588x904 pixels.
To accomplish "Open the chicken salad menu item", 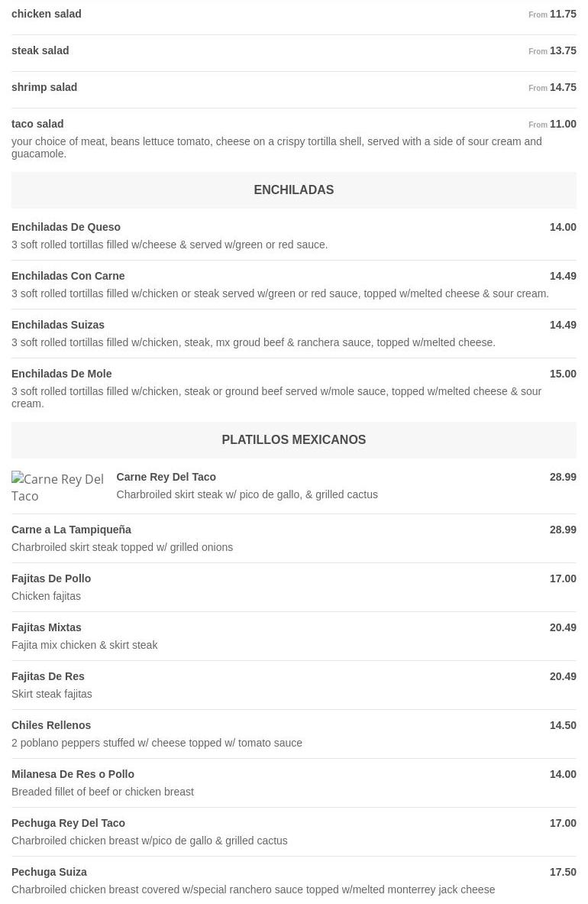I will [47, 14].
